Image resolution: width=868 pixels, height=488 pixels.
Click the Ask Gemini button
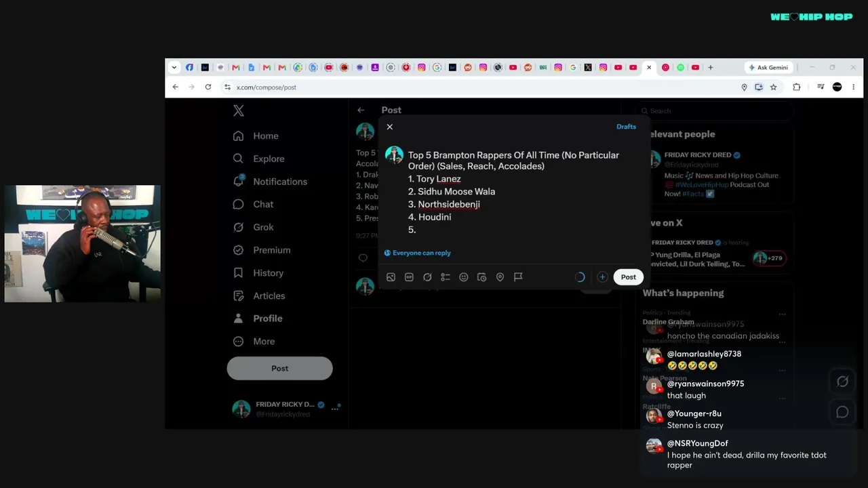point(768,67)
